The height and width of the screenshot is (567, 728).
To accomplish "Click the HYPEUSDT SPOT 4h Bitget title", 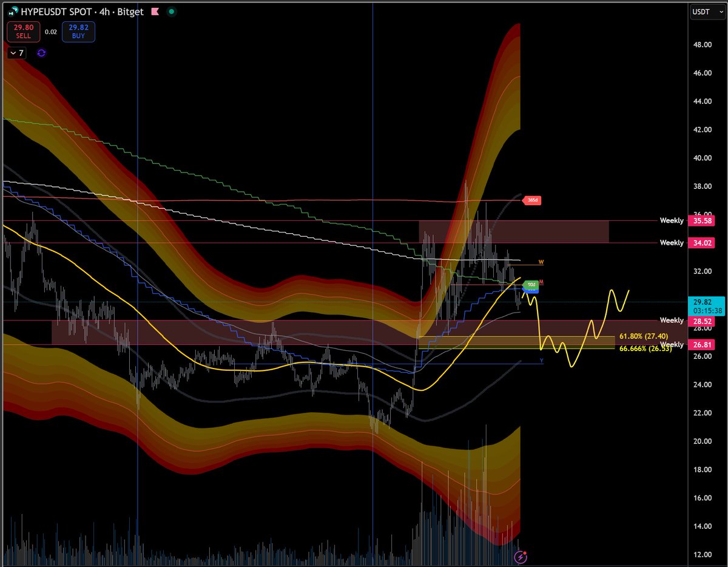I will pos(81,12).
